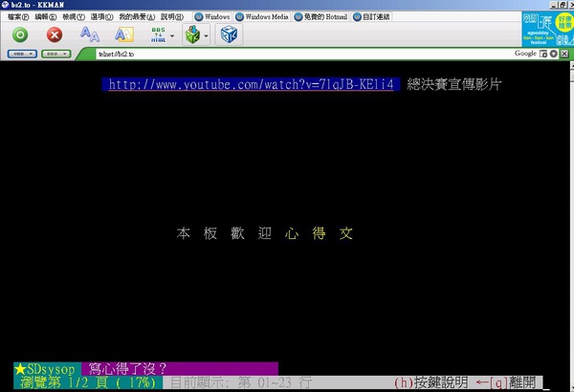Click the red X disconnect icon
Viewport: 574px width, 392px height.
coord(55,34)
